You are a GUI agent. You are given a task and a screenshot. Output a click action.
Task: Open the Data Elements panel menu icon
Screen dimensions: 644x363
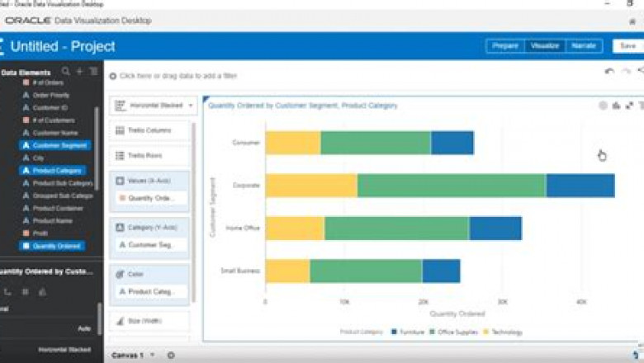(x=92, y=72)
